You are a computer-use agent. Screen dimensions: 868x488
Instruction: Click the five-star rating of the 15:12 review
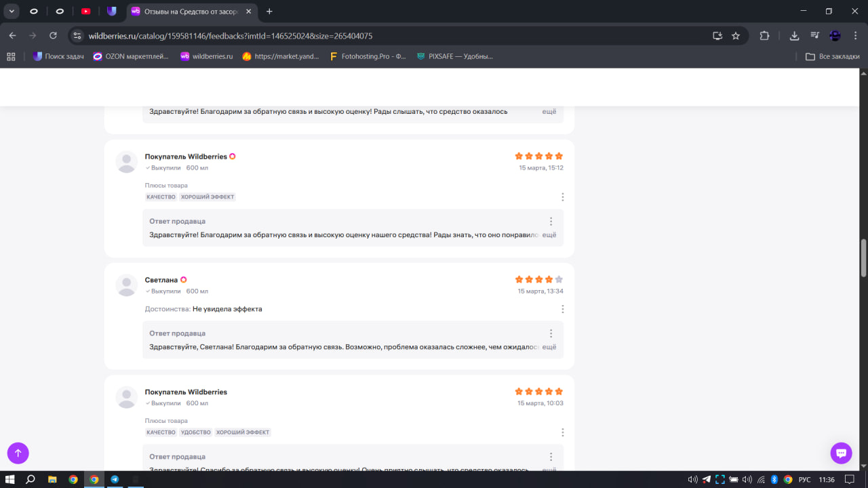539,156
